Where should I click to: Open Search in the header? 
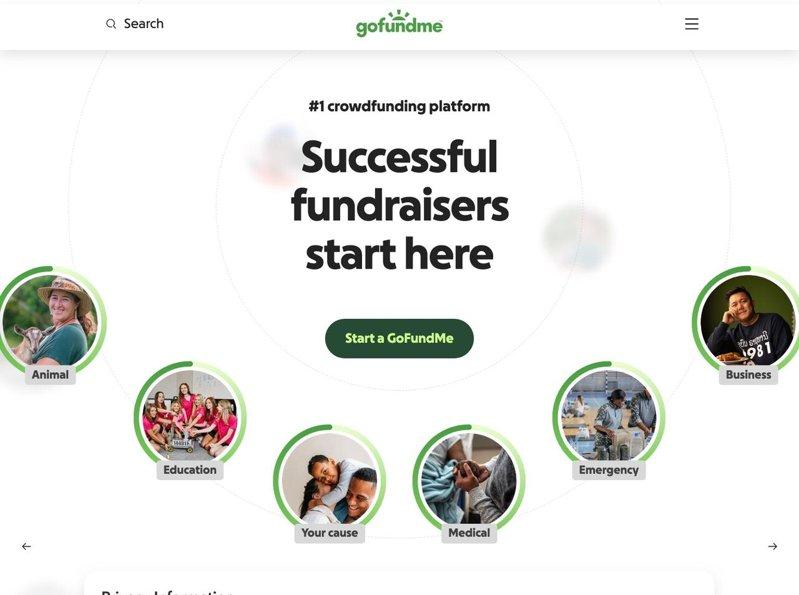pos(135,24)
